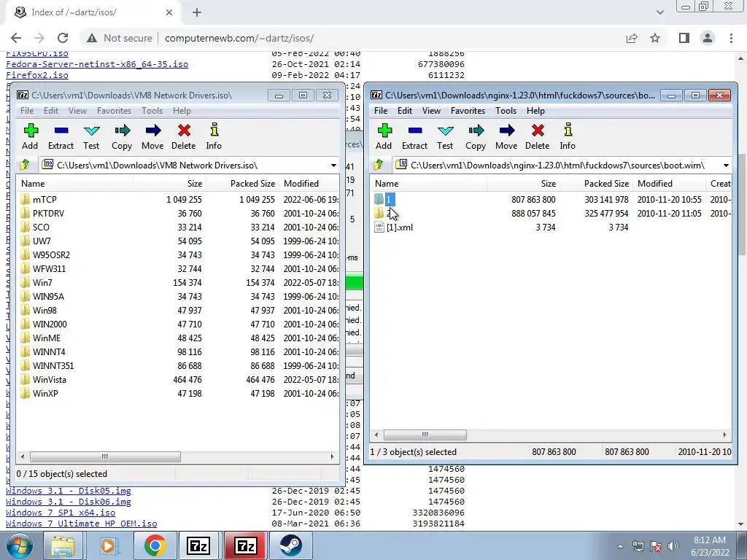
Task: Click Extract icon in VM8 Network Drivers window
Action: (61, 131)
